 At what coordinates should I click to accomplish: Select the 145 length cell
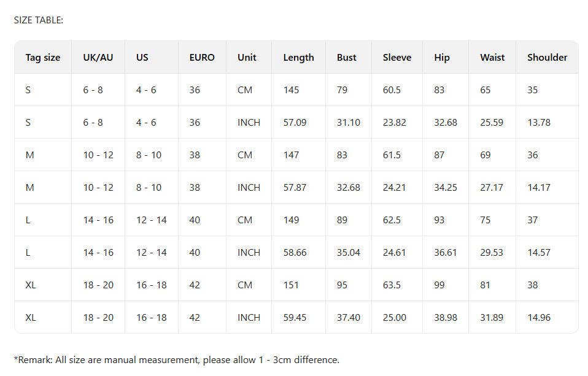pyautogui.click(x=292, y=90)
